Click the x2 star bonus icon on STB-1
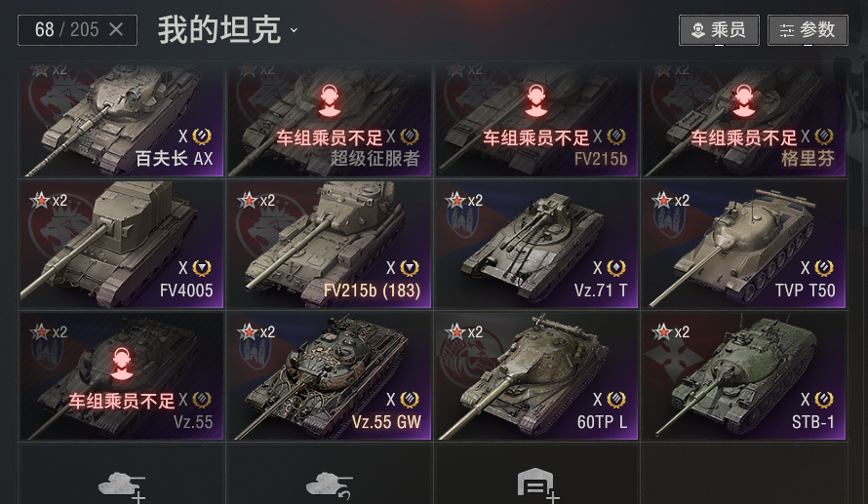The width and height of the screenshot is (868, 504). [x=671, y=332]
